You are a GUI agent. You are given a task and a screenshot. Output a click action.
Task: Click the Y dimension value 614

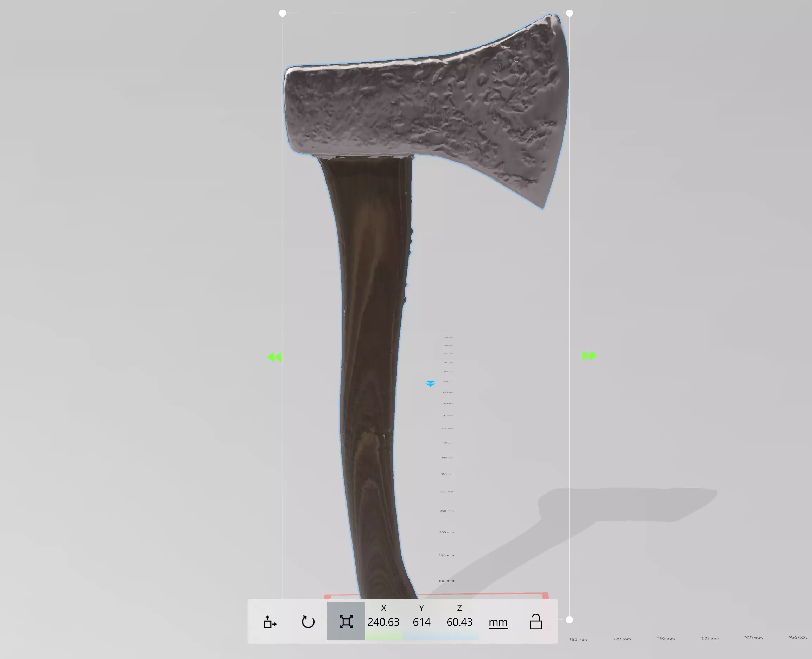point(421,622)
